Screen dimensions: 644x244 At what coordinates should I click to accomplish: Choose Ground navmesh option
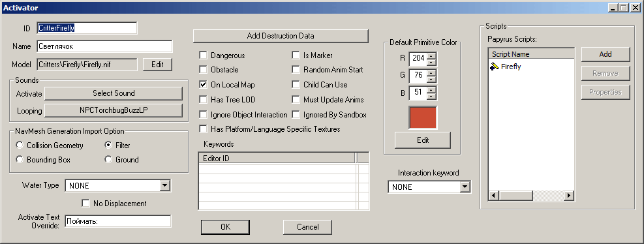coord(108,160)
